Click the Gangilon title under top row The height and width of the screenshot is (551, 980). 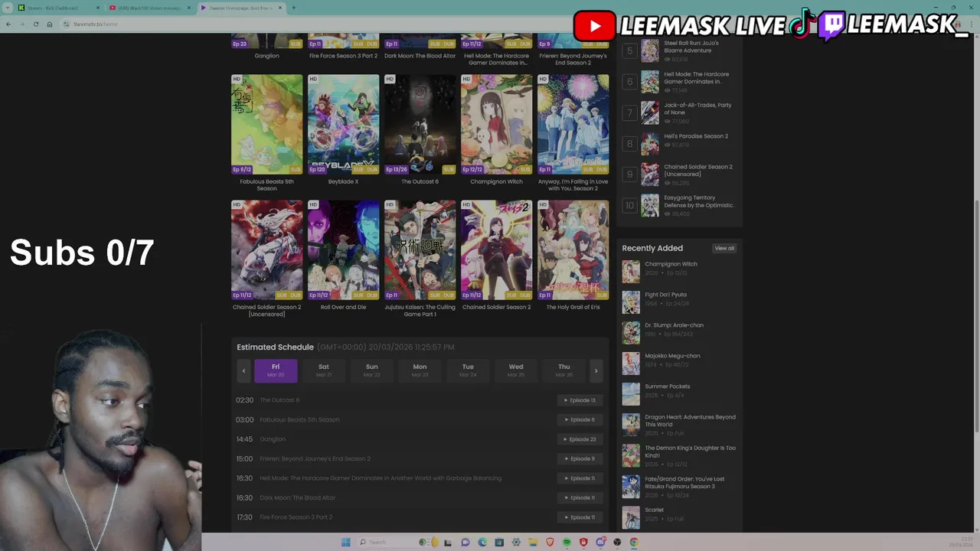[x=266, y=56]
